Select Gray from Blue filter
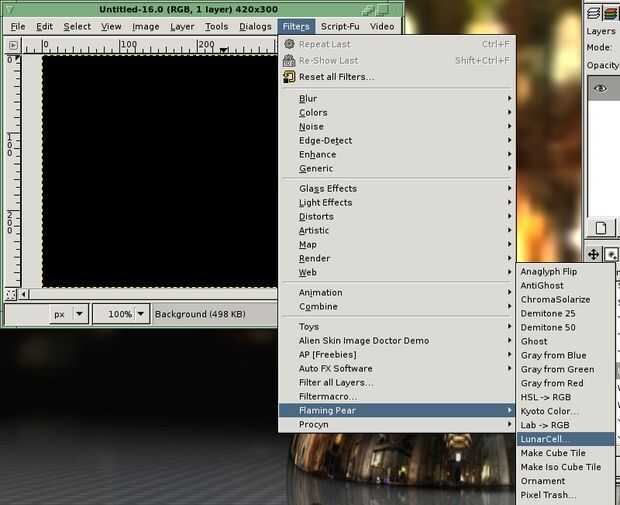This screenshot has height=505, width=620. pyautogui.click(x=553, y=355)
